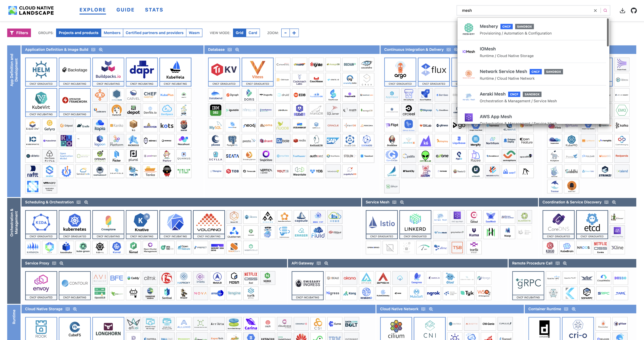This screenshot has width=644, height=340.
Task: Click the mesh search input field
Action: (x=525, y=10)
